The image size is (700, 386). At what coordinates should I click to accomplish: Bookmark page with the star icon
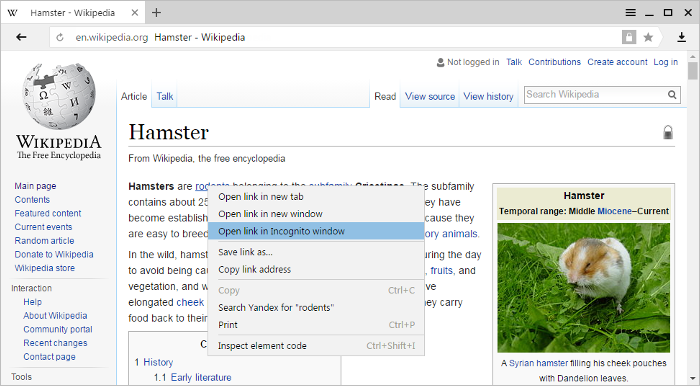click(648, 37)
